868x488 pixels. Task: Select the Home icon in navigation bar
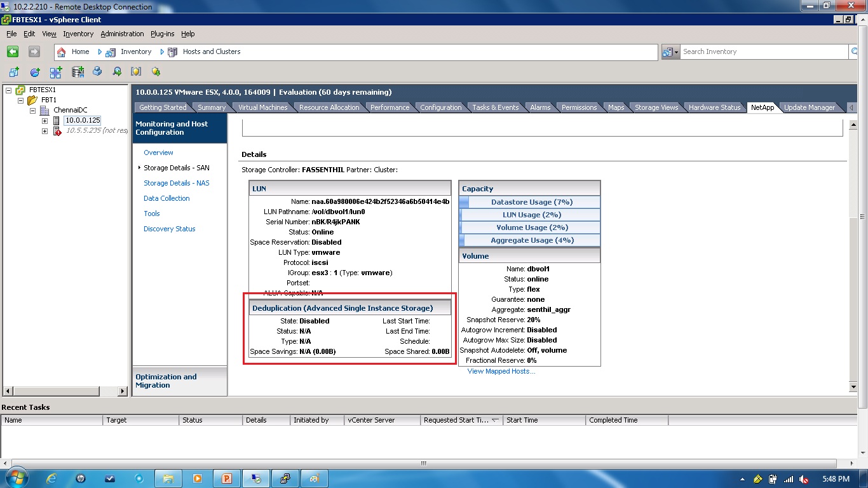click(x=60, y=51)
